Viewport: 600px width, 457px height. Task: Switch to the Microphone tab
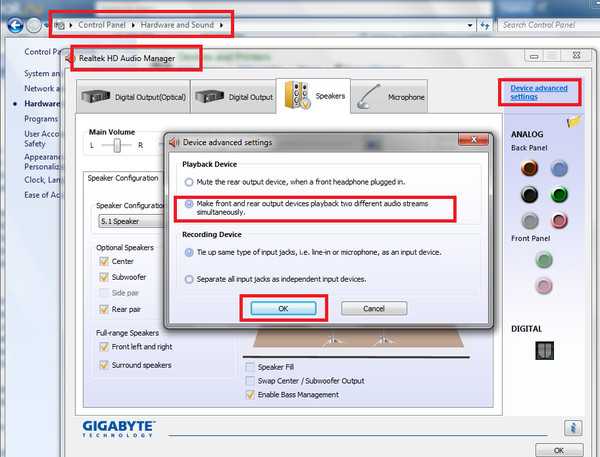point(389,96)
